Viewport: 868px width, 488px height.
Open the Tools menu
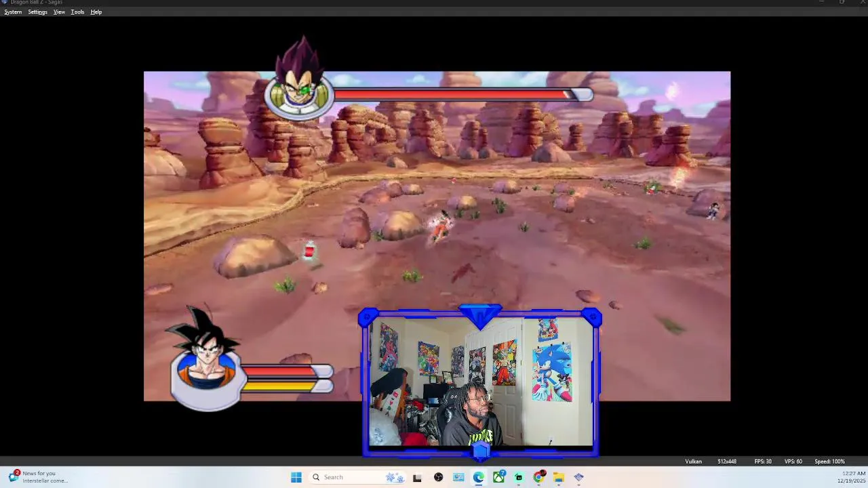[77, 12]
